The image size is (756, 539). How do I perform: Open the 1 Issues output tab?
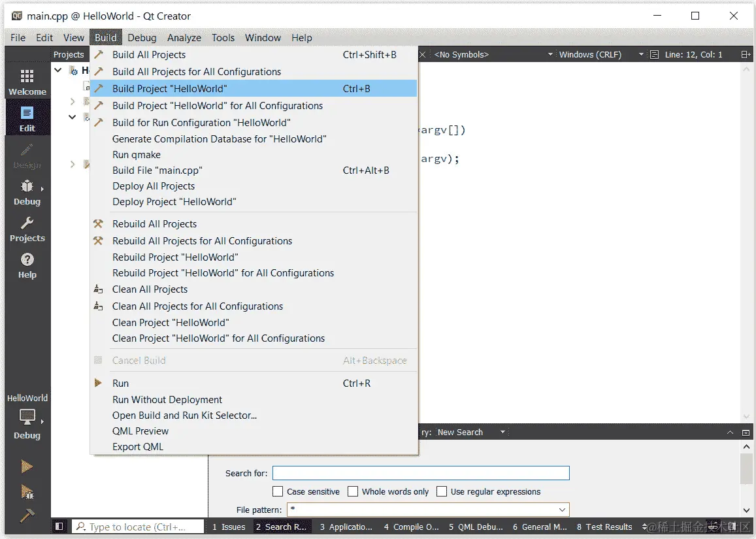[229, 527]
